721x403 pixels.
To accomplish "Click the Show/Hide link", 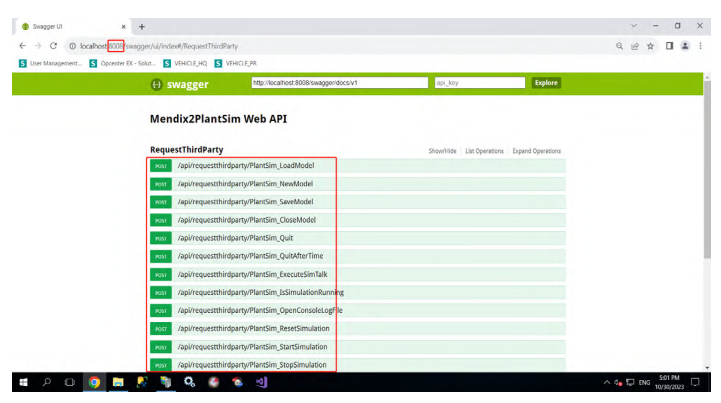I will (x=442, y=151).
